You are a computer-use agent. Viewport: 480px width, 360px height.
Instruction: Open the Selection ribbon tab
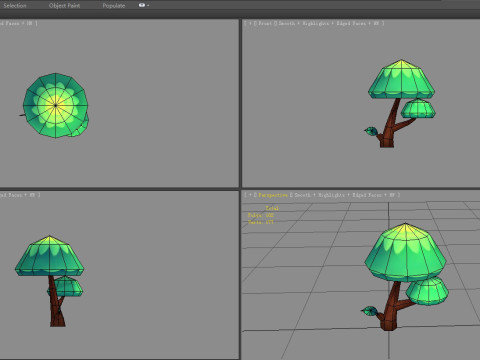tap(15, 5)
